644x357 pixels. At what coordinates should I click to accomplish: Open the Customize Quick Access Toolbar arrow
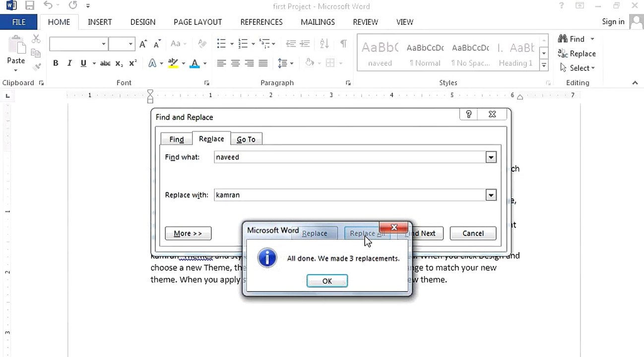coord(88,6)
